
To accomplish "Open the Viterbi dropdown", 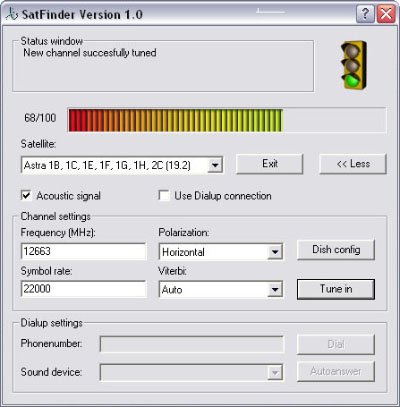I will (x=275, y=289).
